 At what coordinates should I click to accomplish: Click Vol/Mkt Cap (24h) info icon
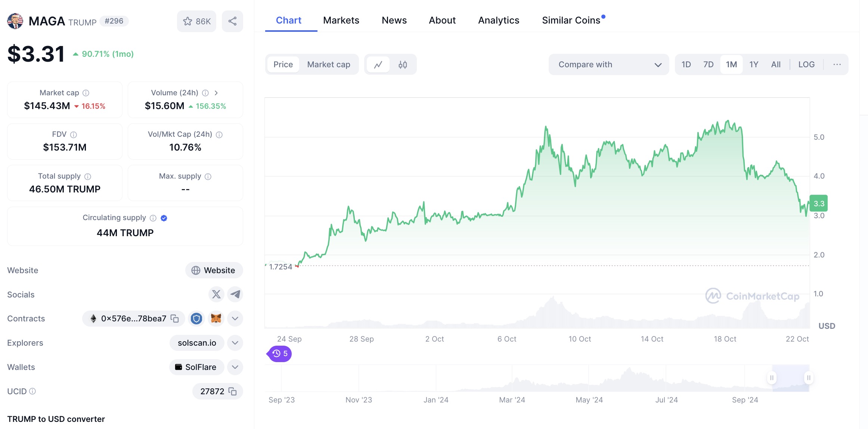[x=219, y=135]
